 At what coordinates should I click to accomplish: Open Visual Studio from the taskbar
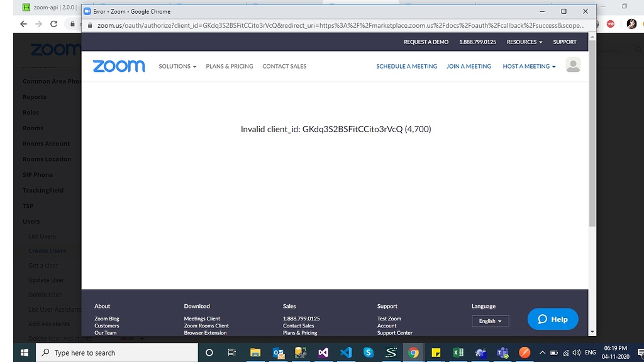click(323, 353)
